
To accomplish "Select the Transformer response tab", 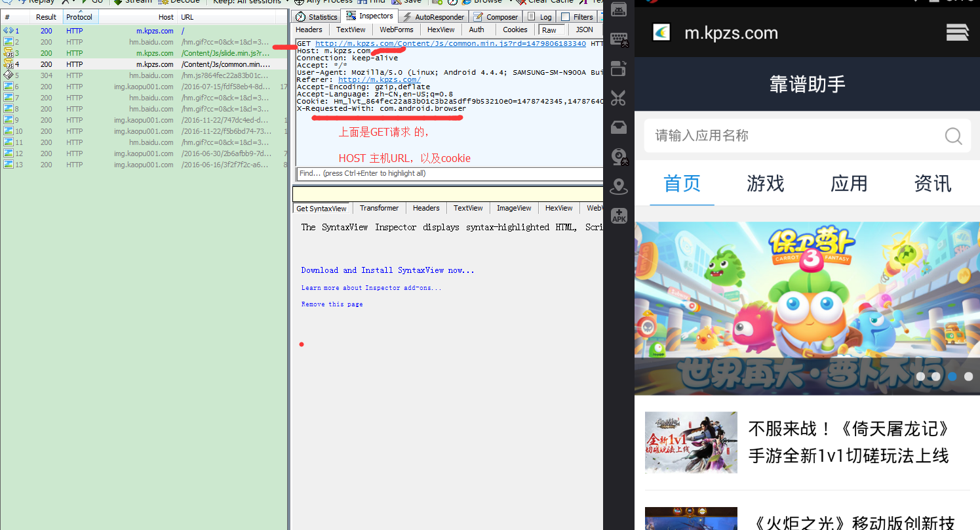I will (x=379, y=208).
